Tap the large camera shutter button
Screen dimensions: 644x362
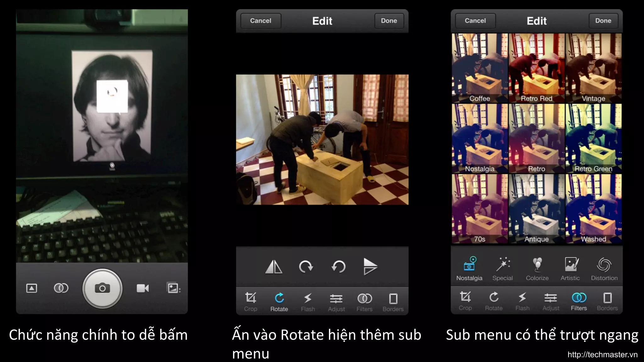click(102, 288)
